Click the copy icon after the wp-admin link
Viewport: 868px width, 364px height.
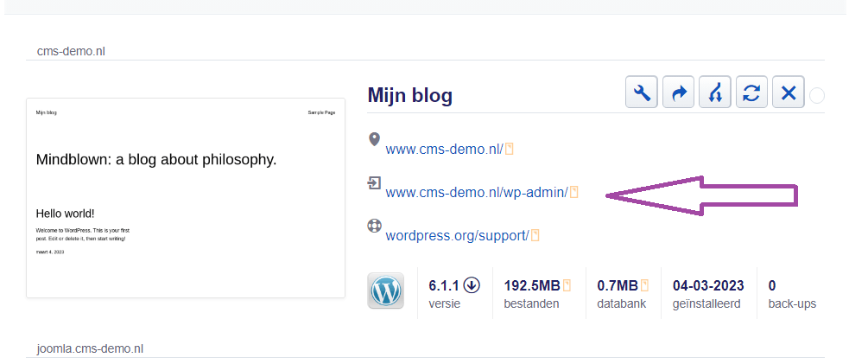point(574,192)
